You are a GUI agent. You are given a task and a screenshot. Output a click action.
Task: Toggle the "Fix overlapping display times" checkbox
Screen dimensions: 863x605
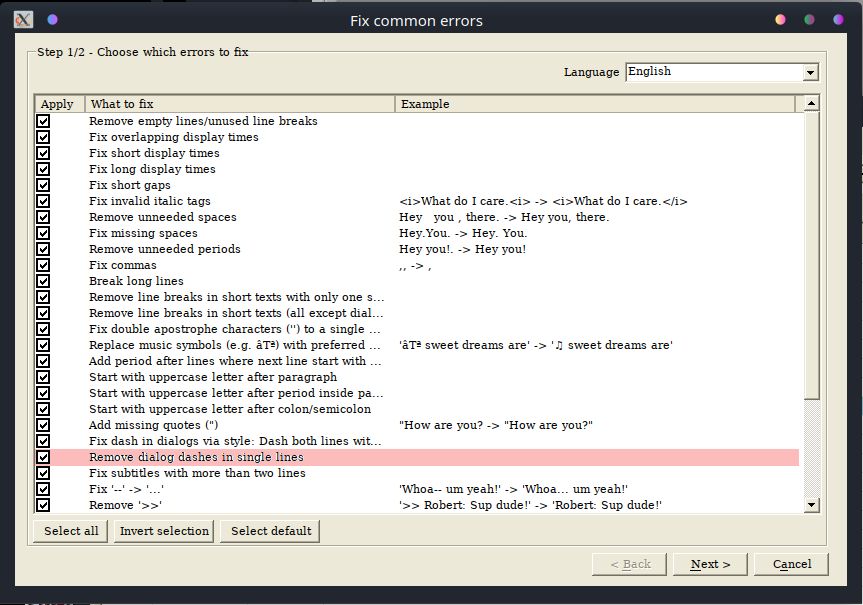[x=42, y=136]
